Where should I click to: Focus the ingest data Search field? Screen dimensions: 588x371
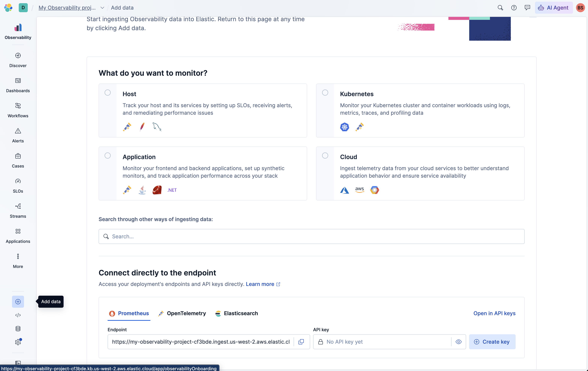tap(311, 236)
